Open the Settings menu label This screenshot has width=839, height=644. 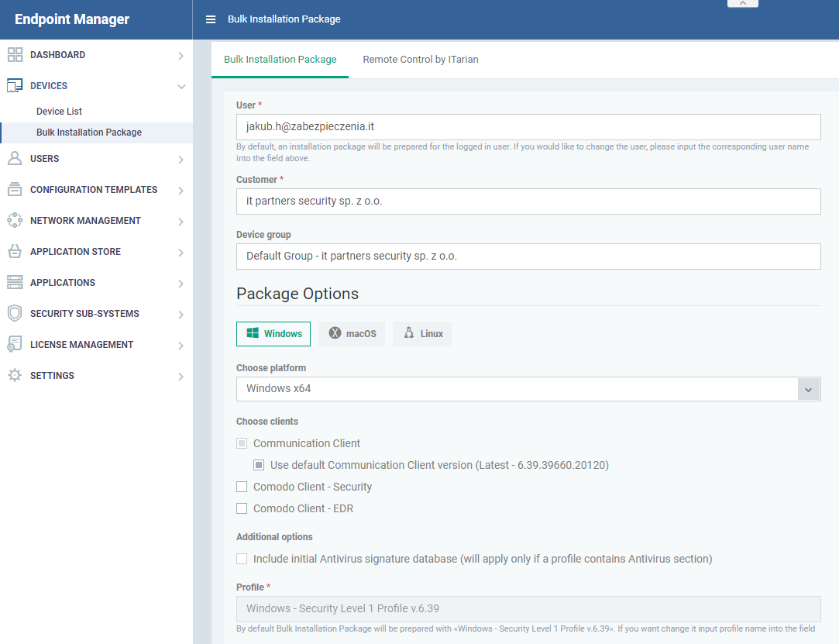(x=52, y=375)
